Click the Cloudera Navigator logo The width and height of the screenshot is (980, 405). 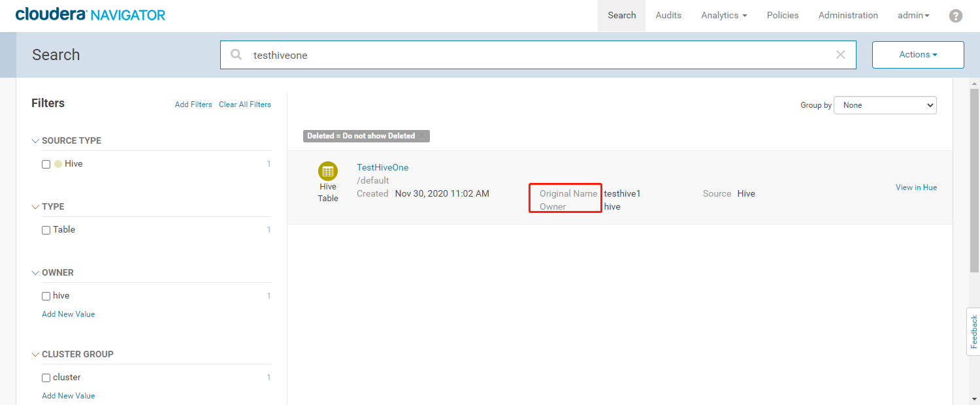click(90, 14)
